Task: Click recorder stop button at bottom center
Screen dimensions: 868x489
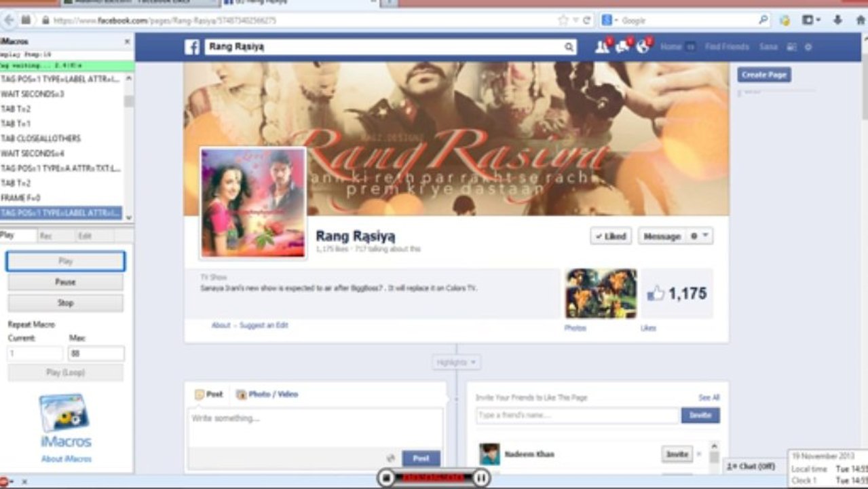Action: 386,478
